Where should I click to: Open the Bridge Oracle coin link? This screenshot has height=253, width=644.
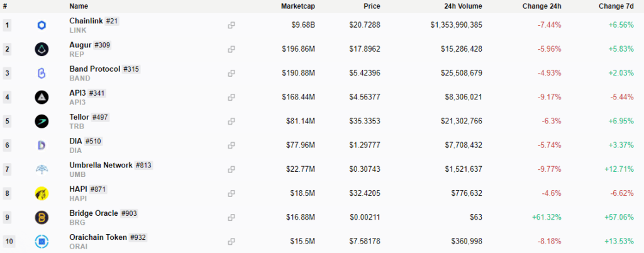(94, 213)
